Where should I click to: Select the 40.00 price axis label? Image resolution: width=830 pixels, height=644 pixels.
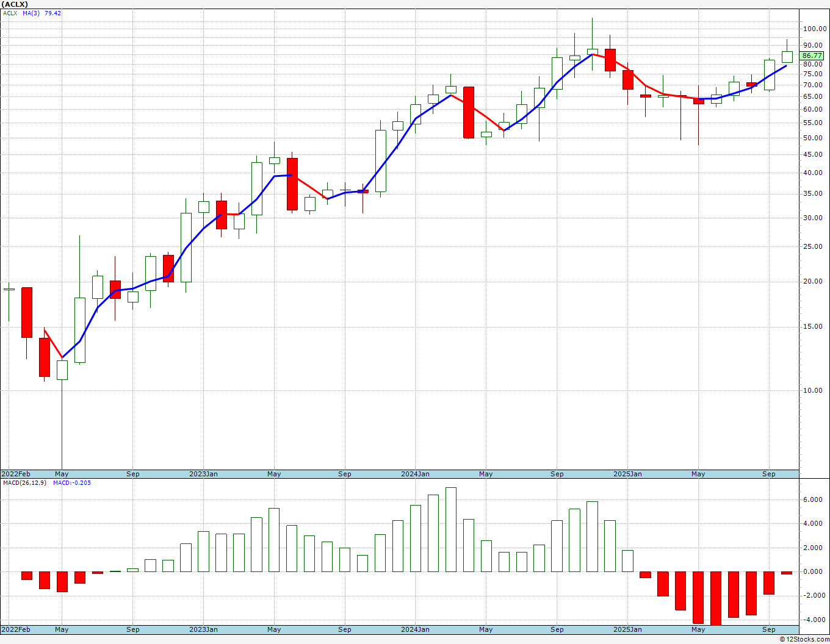pos(813,173)
